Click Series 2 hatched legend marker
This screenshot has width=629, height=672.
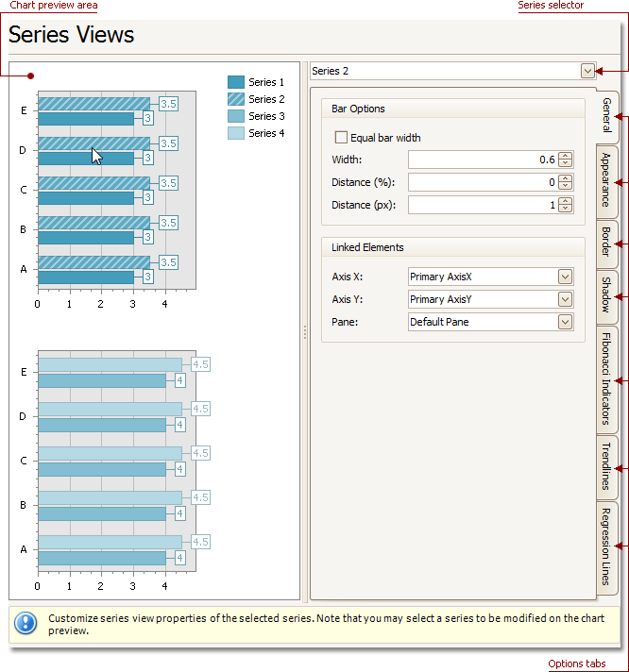click(236, 99)
